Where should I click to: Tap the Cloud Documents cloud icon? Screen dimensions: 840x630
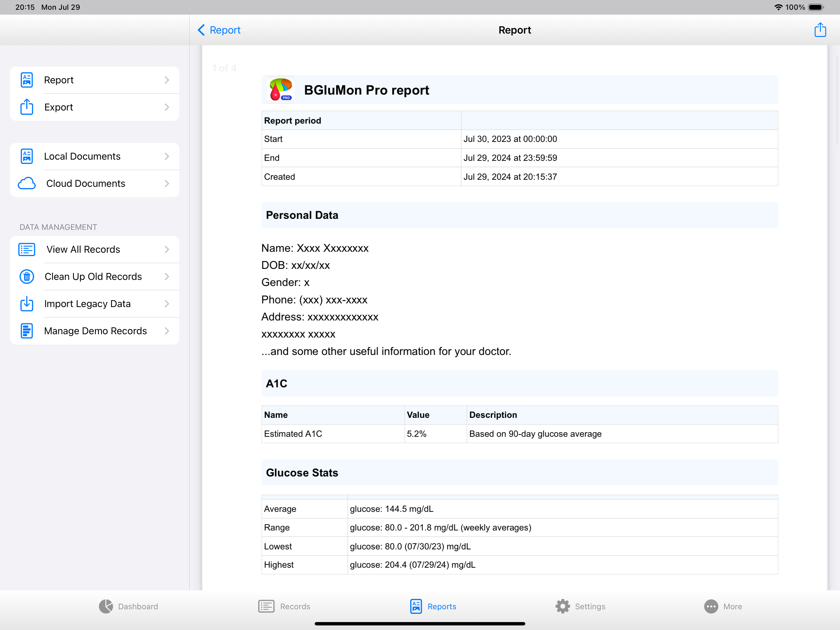tap(27, 183)
